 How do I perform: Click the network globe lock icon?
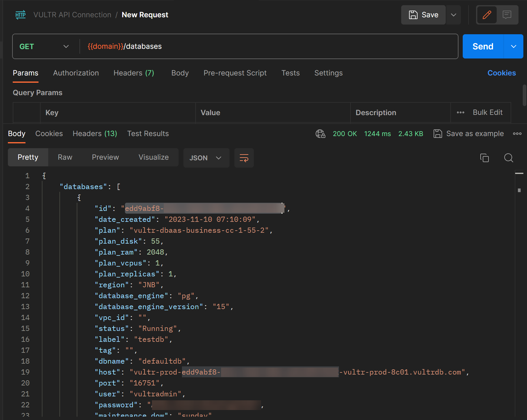[321, 134]
